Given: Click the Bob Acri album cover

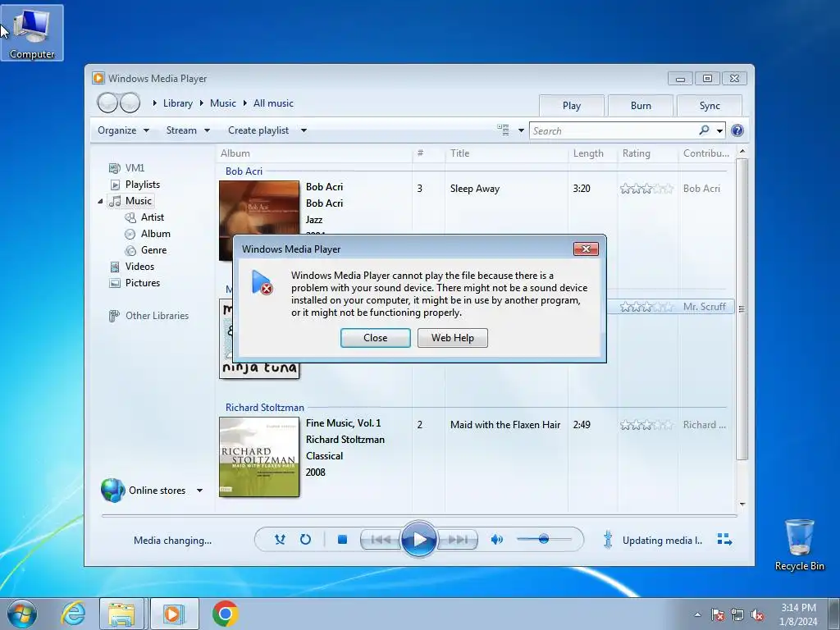Looking at the screenshot, I should click(259, 221).
